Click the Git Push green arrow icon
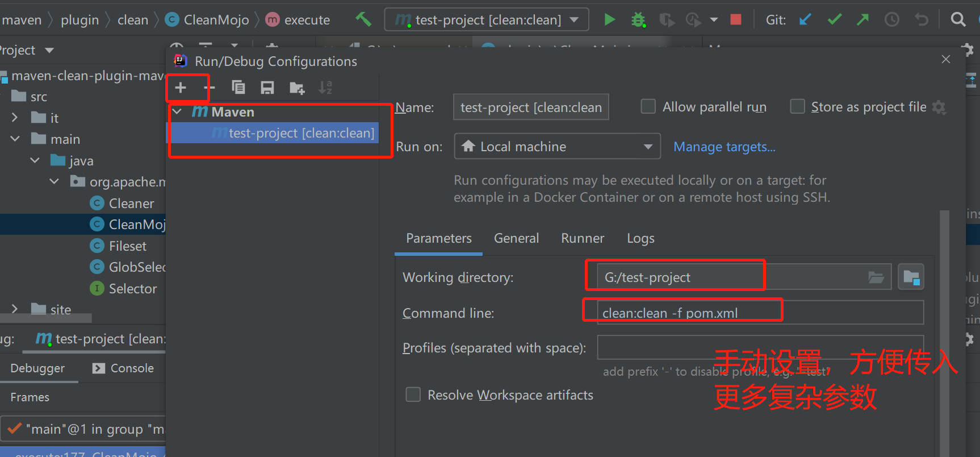980x457 pixels. (x=863, y=20)
